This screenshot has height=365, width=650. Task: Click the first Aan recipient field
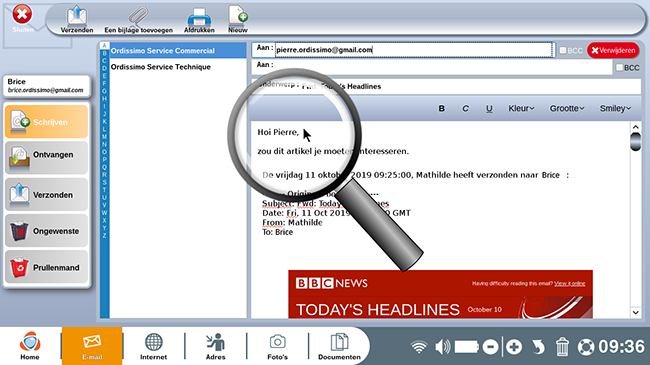pos(414,50)
